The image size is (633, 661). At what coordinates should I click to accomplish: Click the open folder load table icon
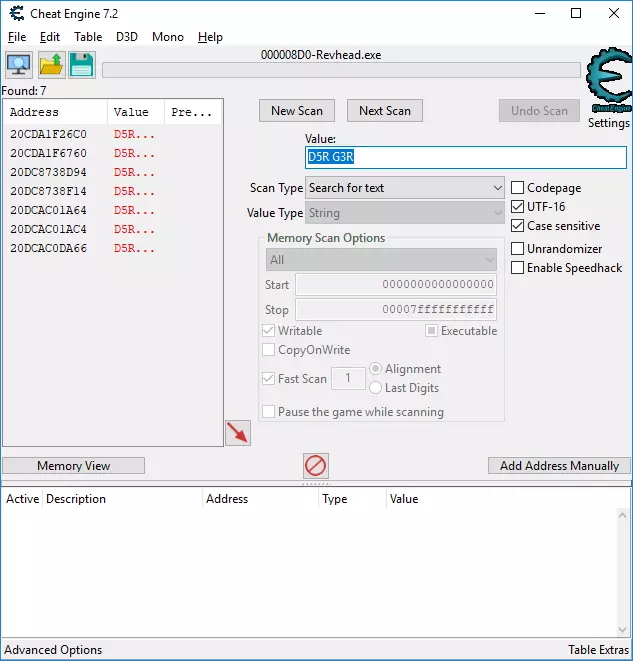(x=51, y=65)
